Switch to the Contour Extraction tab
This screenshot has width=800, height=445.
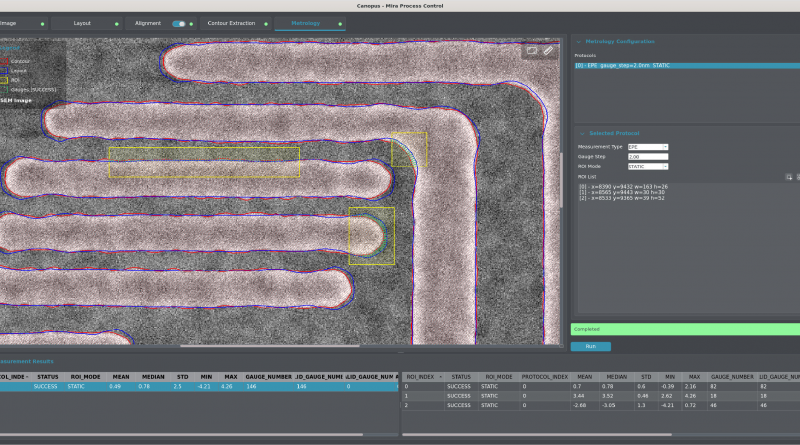click(x=232, y=22)
